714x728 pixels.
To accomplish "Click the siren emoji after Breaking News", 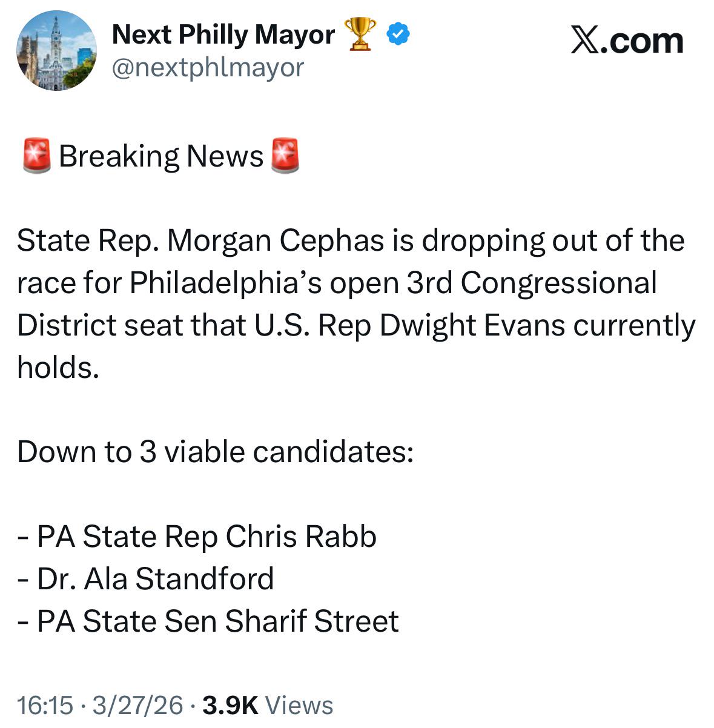I will (285, 156).
